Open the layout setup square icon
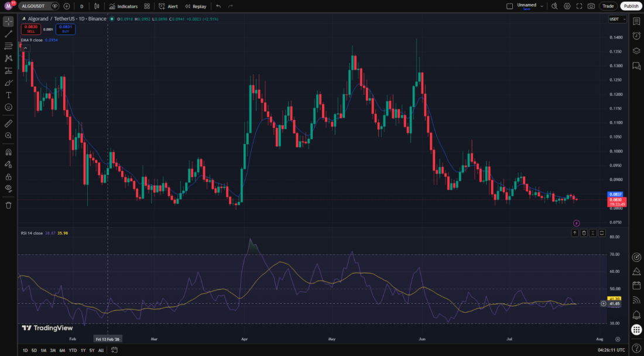Viewport: 644px width, 356px height. click(510, 6)
